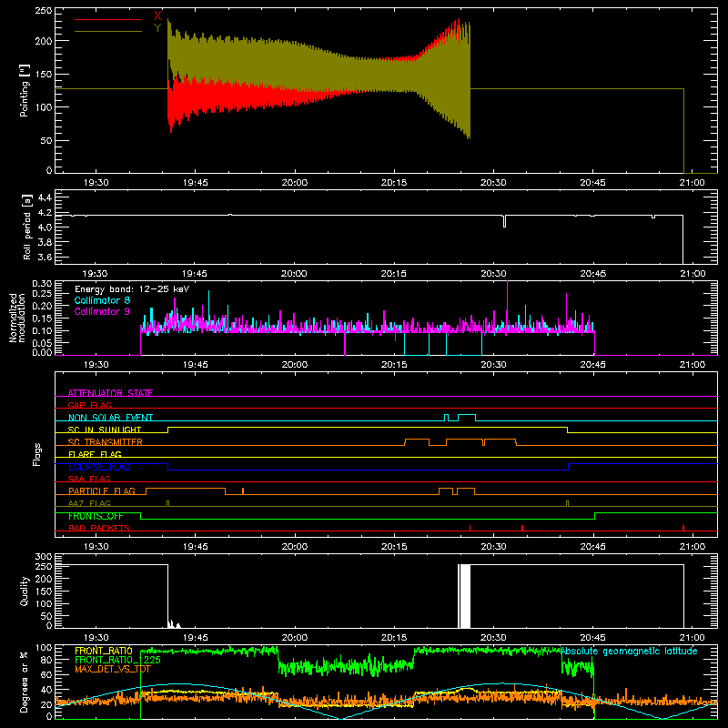Click the Normalized modulation axis title

point(17,318)
